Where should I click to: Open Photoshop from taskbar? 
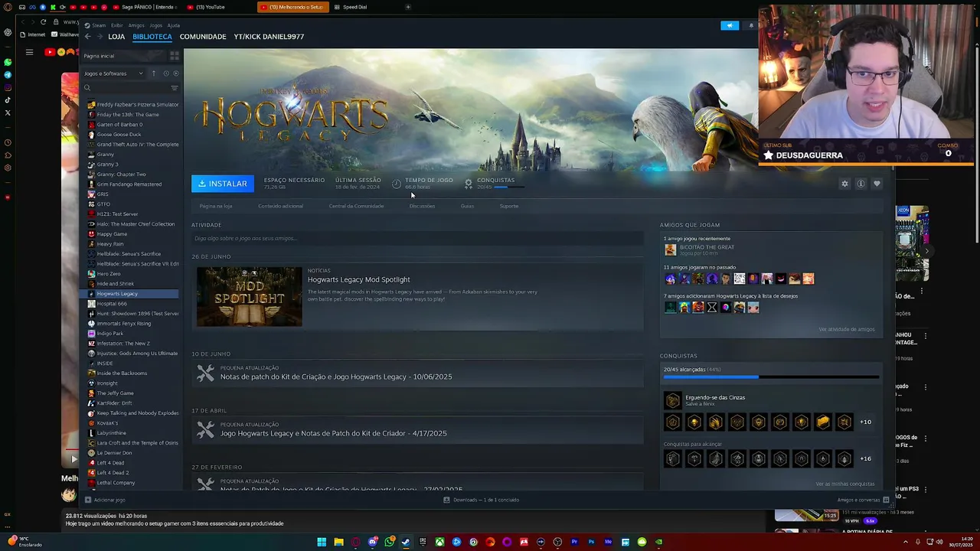591,542
